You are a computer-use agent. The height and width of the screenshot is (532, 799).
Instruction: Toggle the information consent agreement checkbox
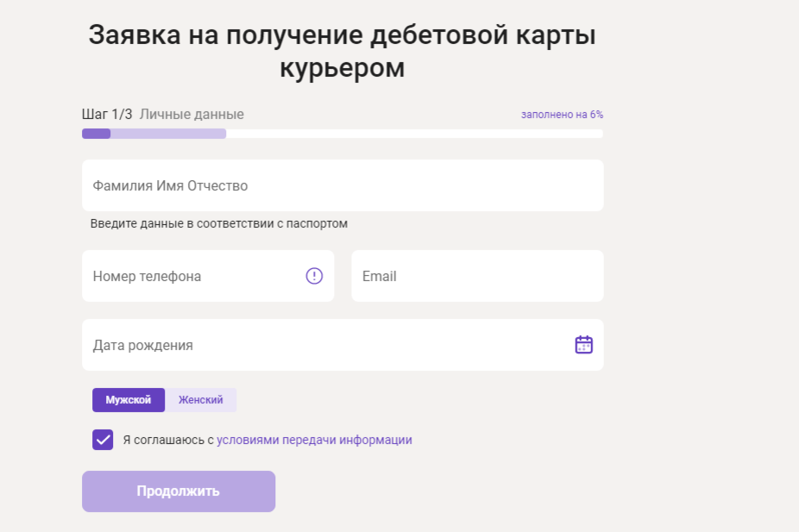[x=103, y=440]
